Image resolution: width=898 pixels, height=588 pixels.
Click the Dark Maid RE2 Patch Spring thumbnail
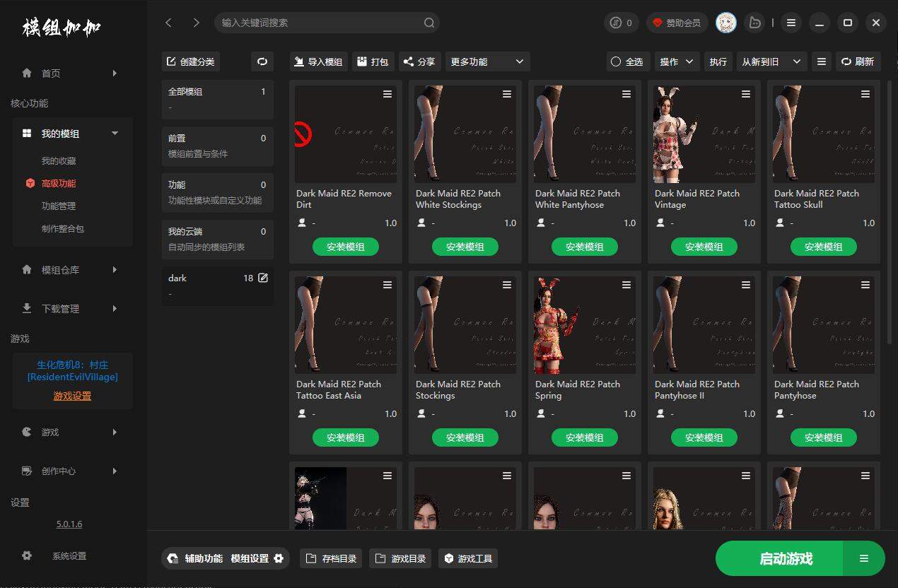[585, 324]
